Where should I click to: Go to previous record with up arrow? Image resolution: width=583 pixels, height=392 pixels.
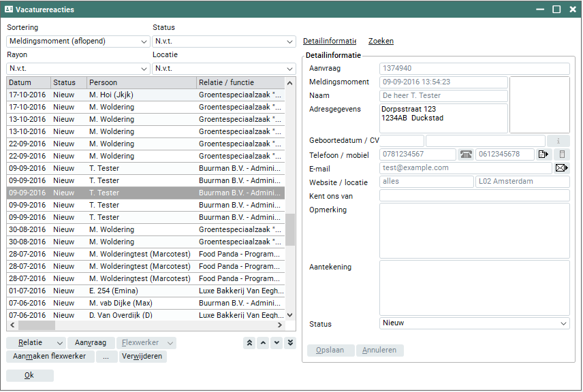[x=263, y=343]
